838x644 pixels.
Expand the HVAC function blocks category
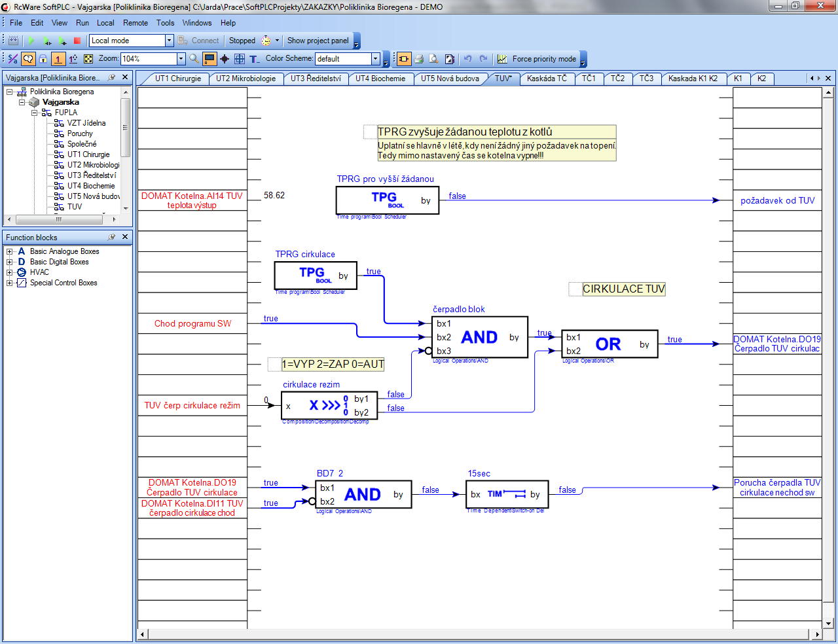10,272
